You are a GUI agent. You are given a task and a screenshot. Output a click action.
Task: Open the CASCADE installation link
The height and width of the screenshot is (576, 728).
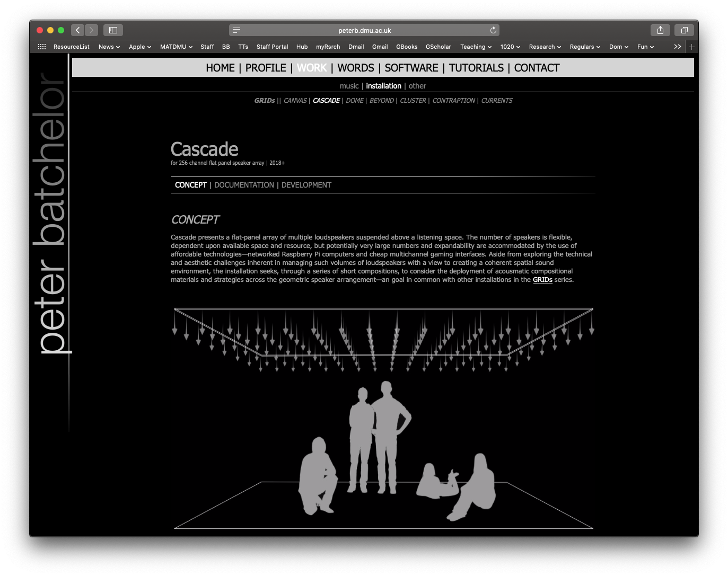point(326,101)
